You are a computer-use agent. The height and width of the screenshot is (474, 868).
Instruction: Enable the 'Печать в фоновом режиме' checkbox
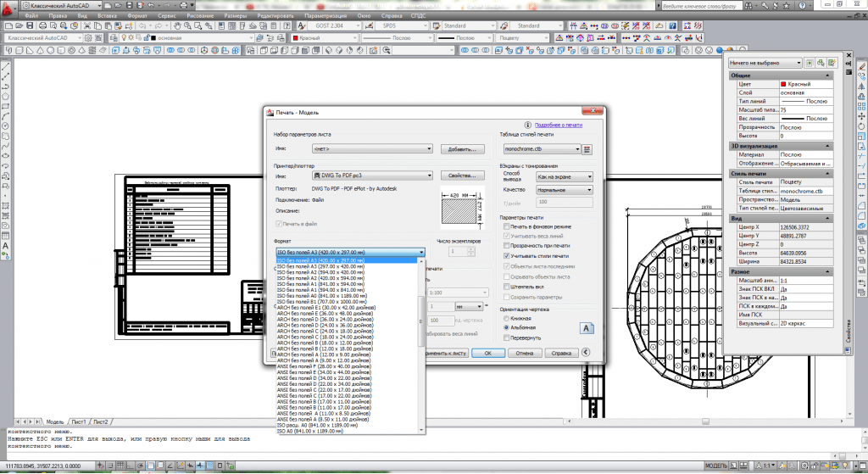tap(506, 228)
